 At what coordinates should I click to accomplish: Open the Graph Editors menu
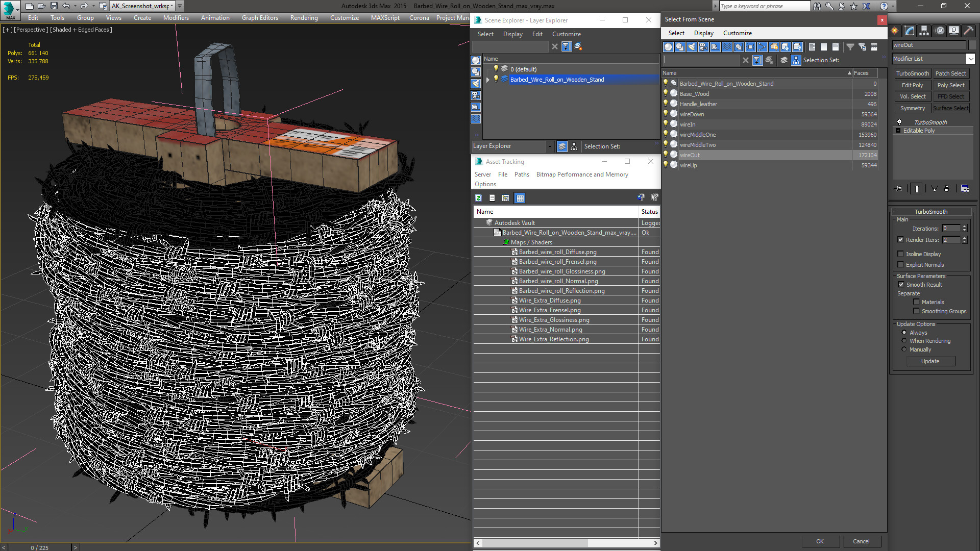coord(260,18)
